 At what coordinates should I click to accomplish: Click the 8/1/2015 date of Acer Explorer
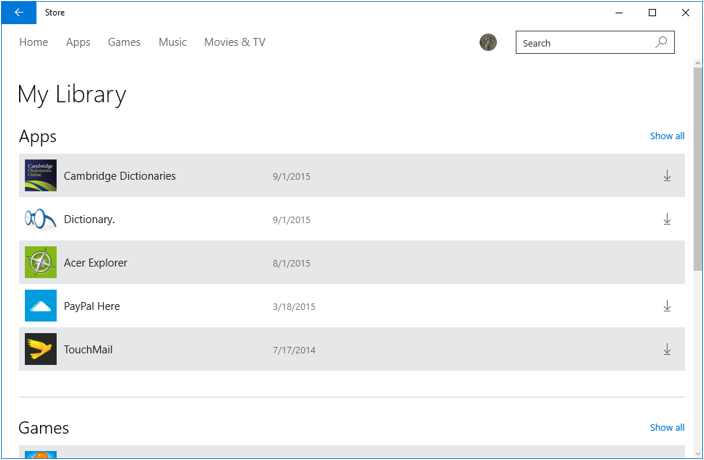(x=291, y=263)
